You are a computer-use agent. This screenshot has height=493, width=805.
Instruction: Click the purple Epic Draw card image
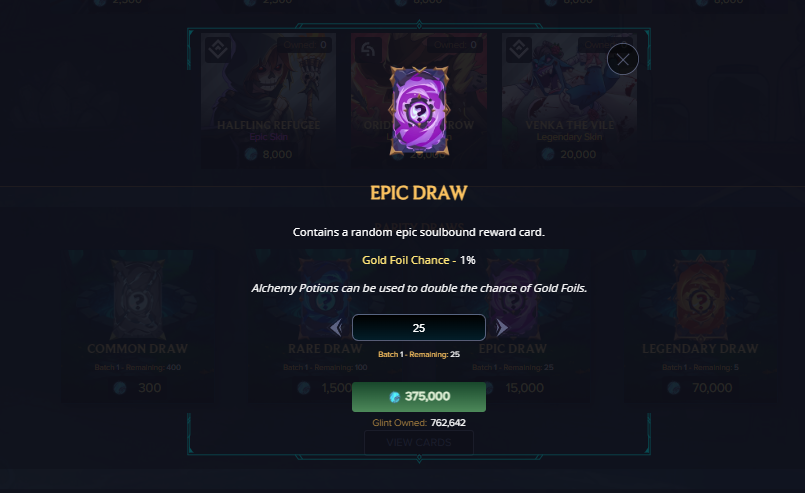pos(419,111)
